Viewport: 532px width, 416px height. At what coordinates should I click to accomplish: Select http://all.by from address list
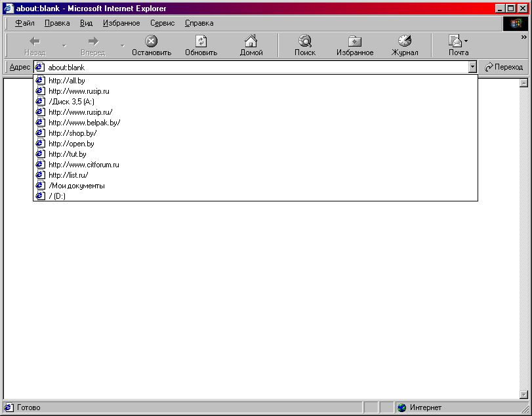255,81
